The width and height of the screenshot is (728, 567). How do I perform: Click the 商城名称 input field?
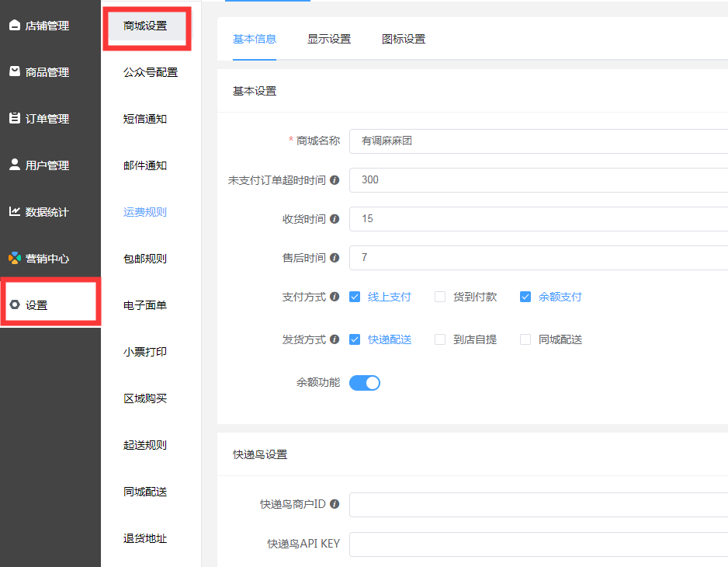pos(539,141)
